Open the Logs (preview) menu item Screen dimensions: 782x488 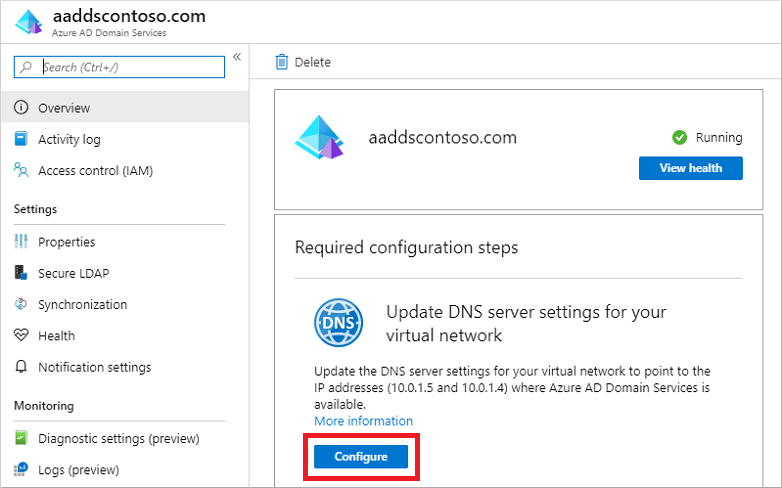point(78,470)
